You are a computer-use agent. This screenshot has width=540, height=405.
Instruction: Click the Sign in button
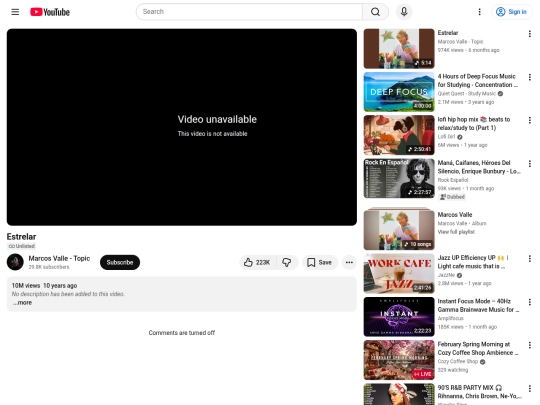pos(512,12)
